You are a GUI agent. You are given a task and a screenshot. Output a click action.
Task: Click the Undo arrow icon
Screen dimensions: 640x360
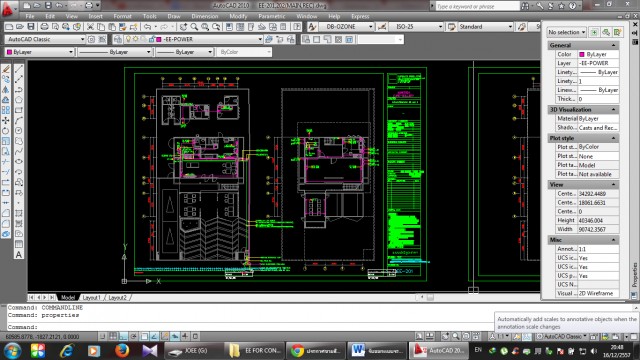(x=147, y=27)
